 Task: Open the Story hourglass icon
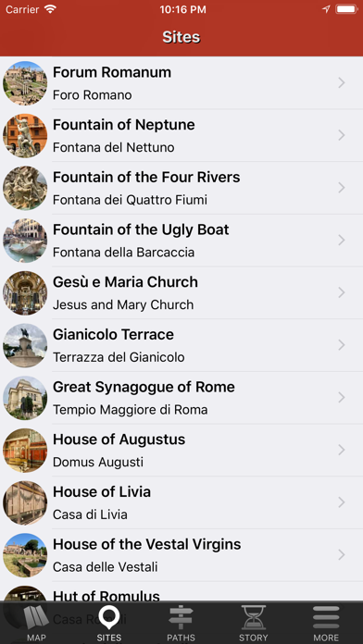tap(253, 618)
